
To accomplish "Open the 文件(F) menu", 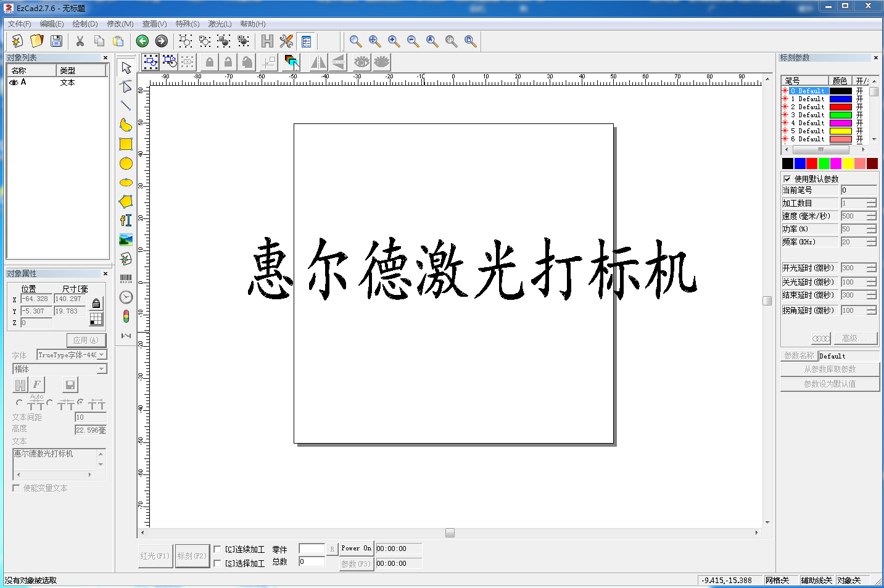I will 19,24.
